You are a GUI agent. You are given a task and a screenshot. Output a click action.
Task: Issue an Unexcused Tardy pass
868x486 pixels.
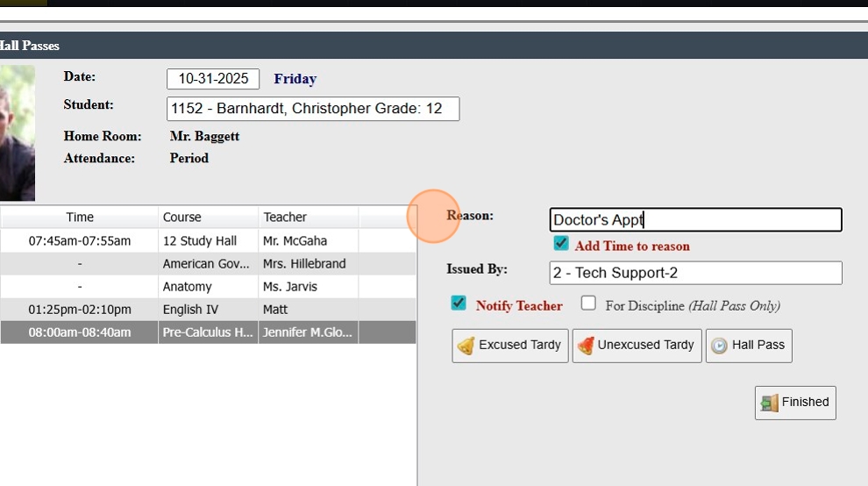(637, 346)
